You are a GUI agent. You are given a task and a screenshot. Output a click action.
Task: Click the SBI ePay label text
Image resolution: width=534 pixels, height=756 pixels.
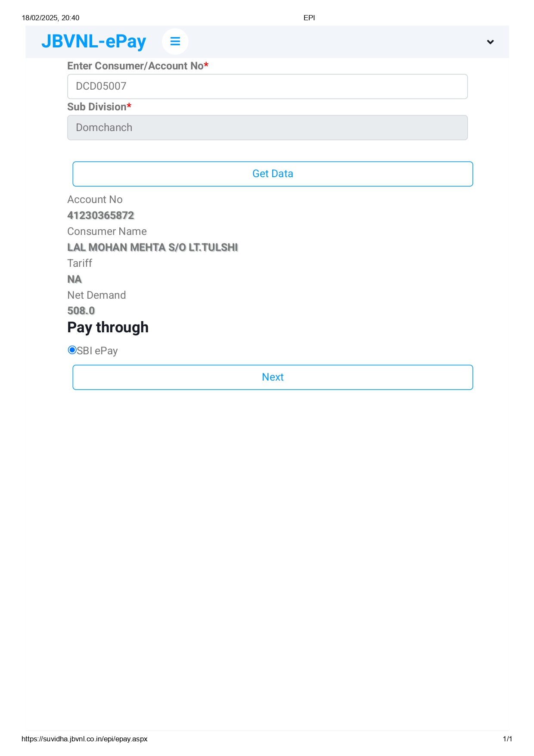(x=97, y=351)
